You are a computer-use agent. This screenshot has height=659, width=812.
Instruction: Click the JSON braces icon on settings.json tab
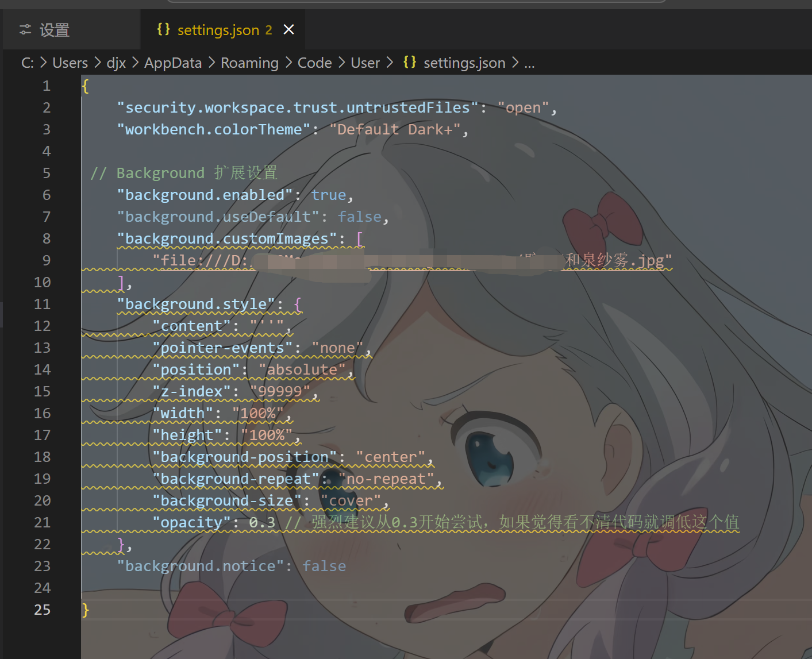tap(163, 29)
